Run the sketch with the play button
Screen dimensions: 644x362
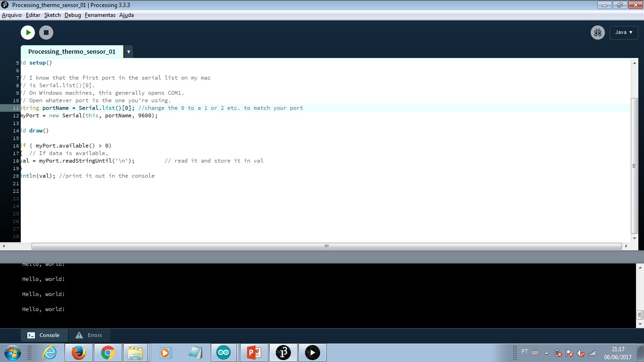(x=28, y=33)
